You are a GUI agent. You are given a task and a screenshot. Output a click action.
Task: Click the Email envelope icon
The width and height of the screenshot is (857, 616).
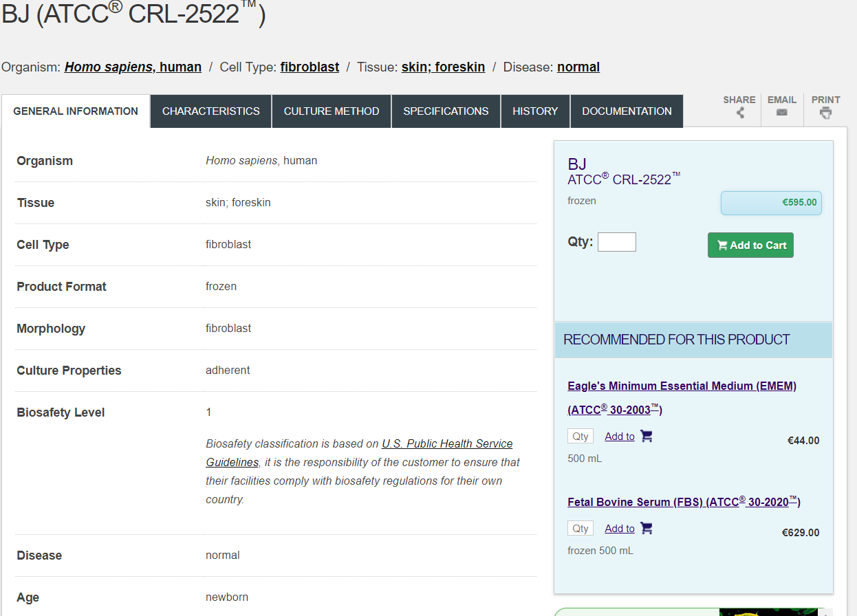click(782, 113)
